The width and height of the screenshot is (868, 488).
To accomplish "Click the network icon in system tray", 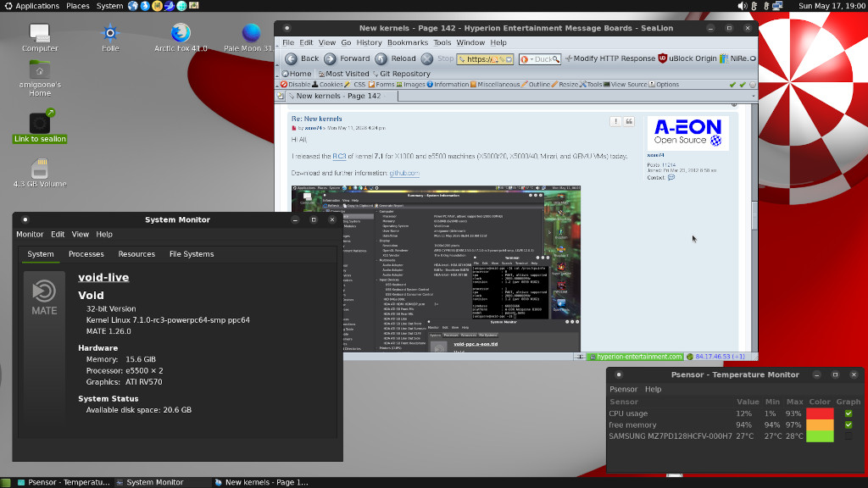I will pyautogui.click(x=778, y=6).
